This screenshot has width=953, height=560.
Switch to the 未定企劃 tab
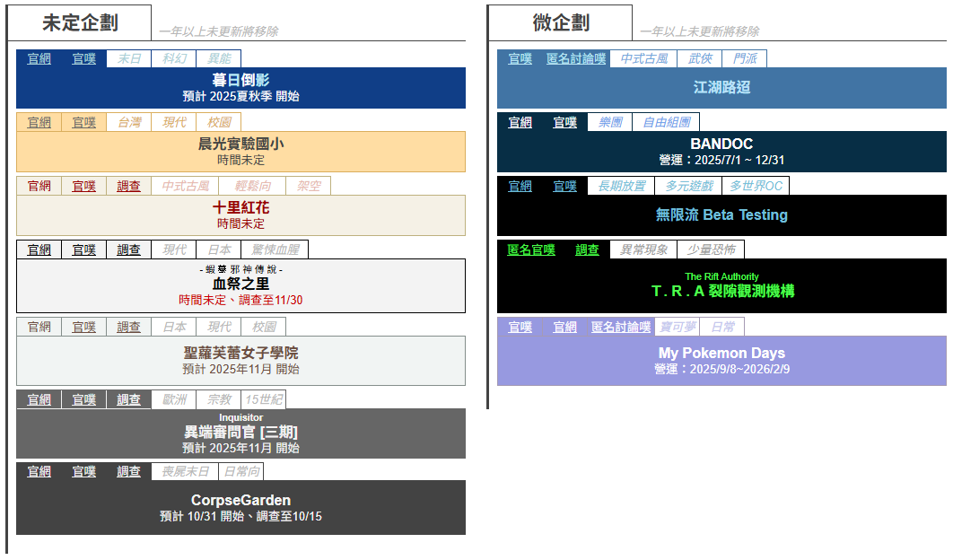coord(79,23)
